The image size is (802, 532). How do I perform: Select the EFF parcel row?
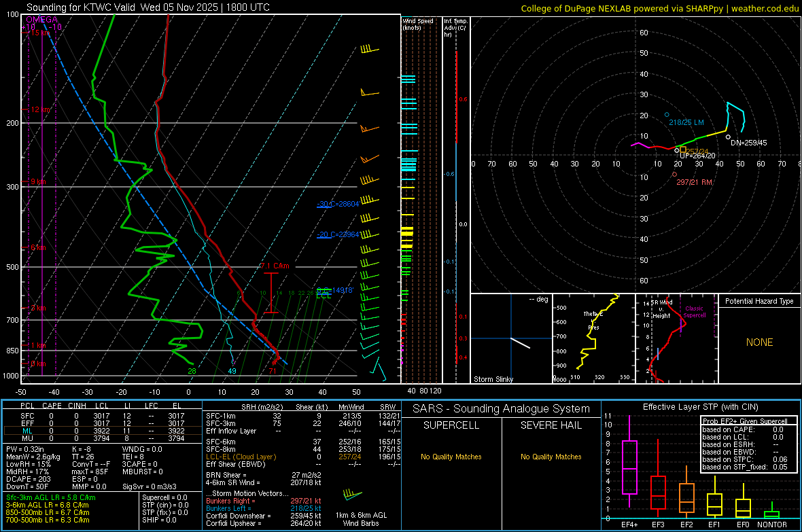coord(103,423)
